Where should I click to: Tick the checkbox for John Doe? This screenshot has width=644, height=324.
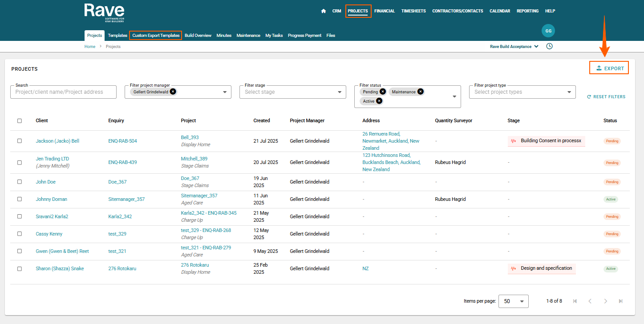click(20, 182)
